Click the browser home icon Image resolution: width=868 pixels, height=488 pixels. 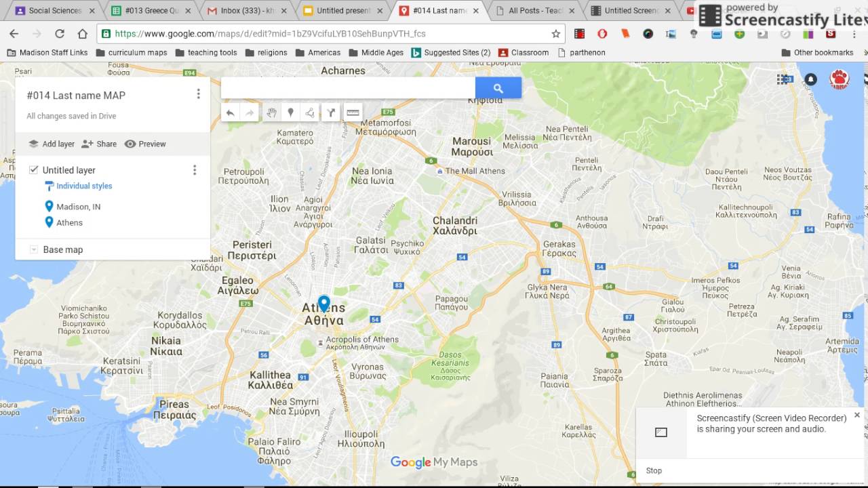point(83,33)
